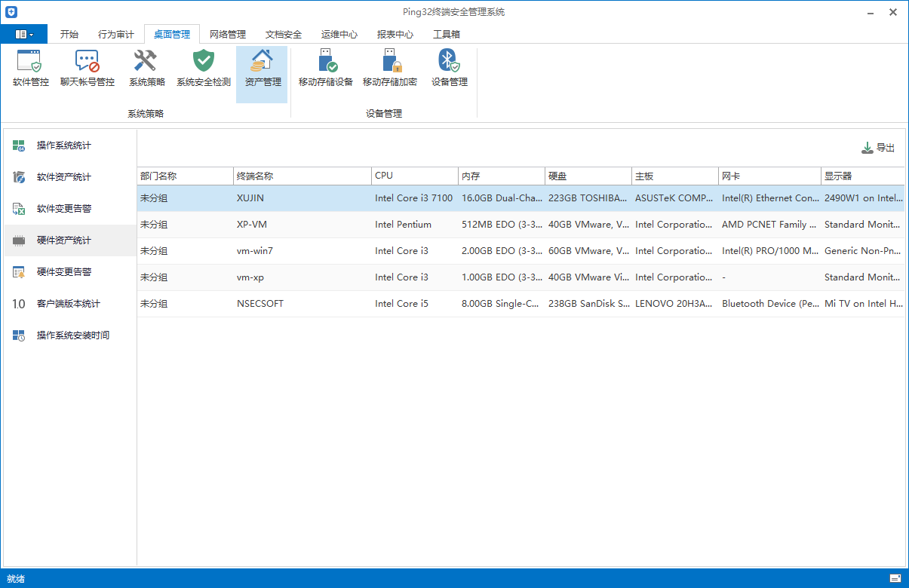Open 硬件变更告警 in sidebar

(x=70, y=272)
